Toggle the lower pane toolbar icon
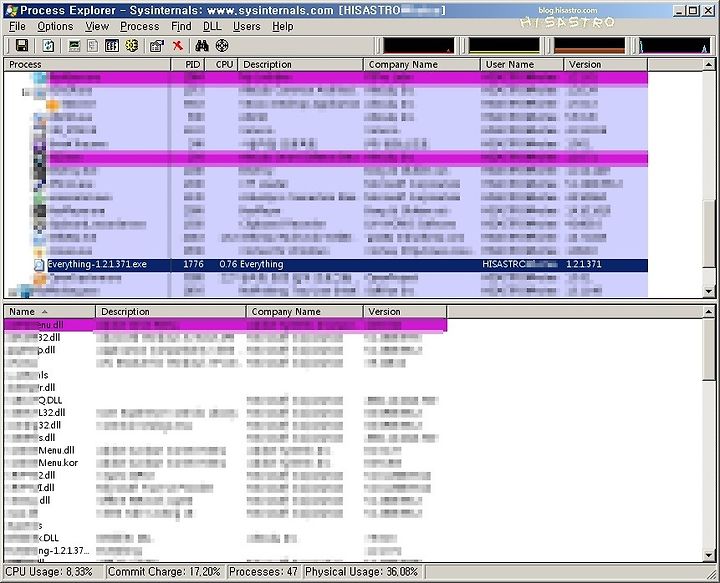The width and height of the screenshot is (720, 583). pyautogui.click(x=112, y=45)
